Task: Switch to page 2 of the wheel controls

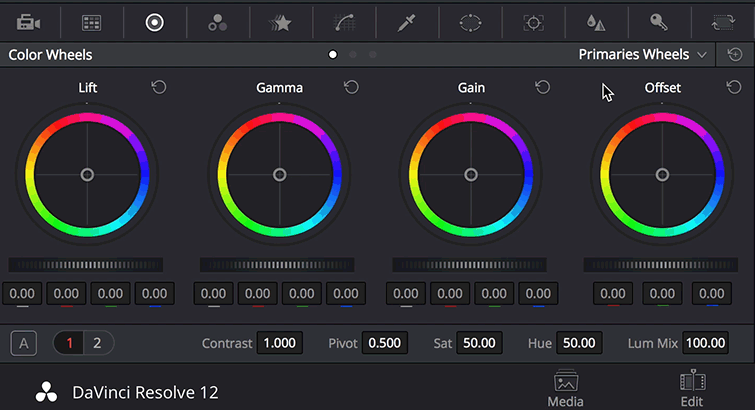Action: [97, 343]
